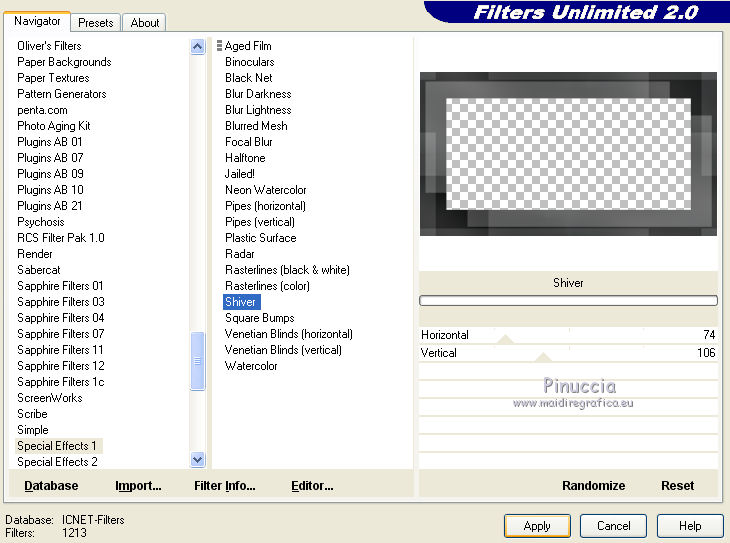Open Pattern Generators category
Viewport: 730px width, 543px height.
point(61,94)
